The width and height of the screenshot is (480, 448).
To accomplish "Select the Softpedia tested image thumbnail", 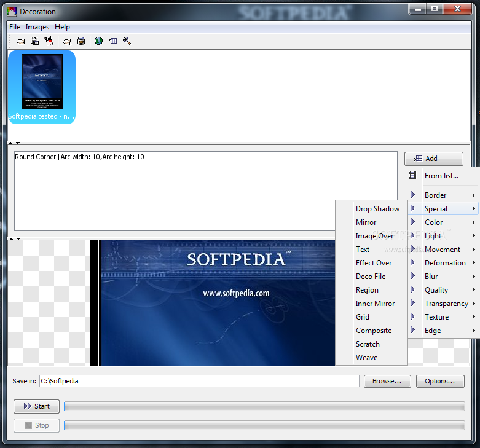I will tap(42, 87).
